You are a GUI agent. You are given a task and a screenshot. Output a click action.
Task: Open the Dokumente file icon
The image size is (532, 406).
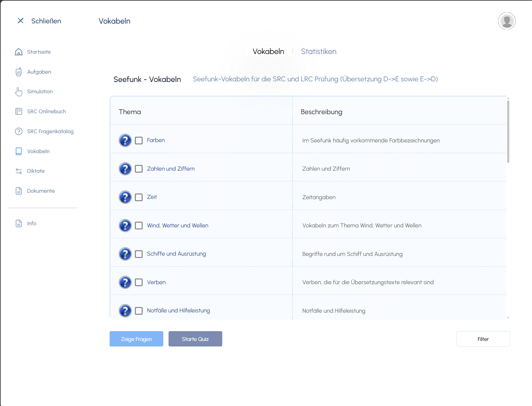[19, 191]
